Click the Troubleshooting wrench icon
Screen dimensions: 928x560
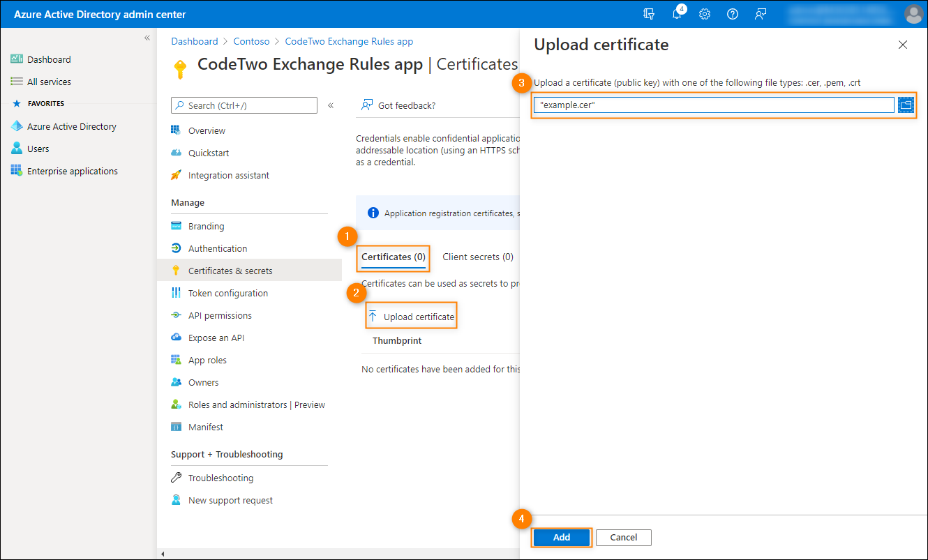click(x=176, y=478)
